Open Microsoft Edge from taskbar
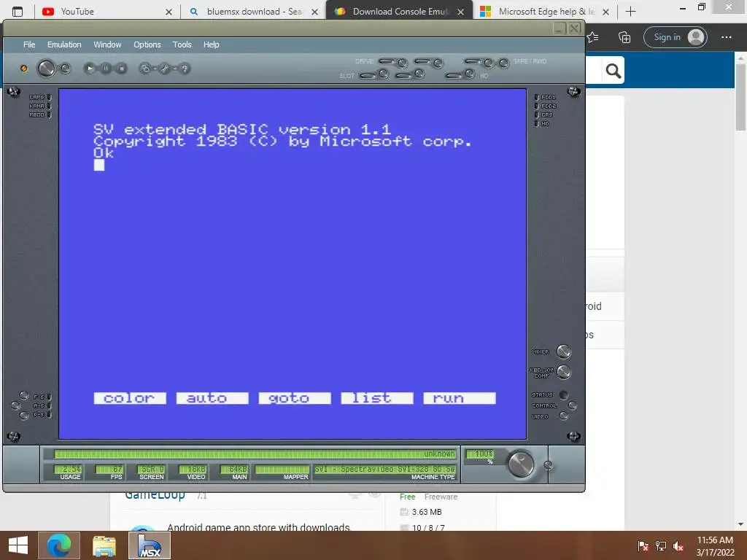747x560 pixels. [x=58, y=545]
